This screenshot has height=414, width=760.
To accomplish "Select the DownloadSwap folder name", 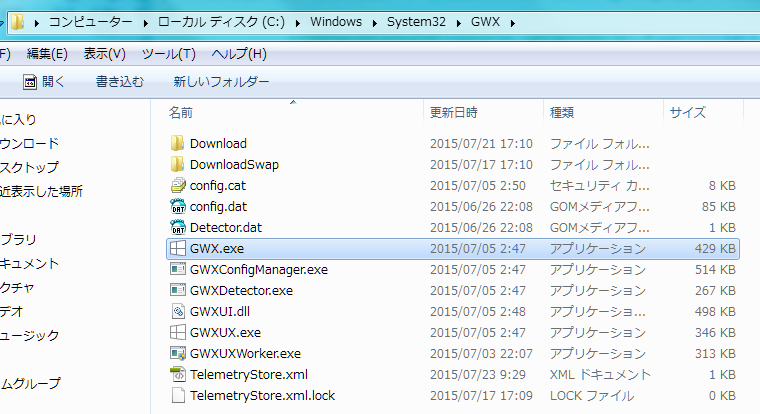I will pos(234,164).
